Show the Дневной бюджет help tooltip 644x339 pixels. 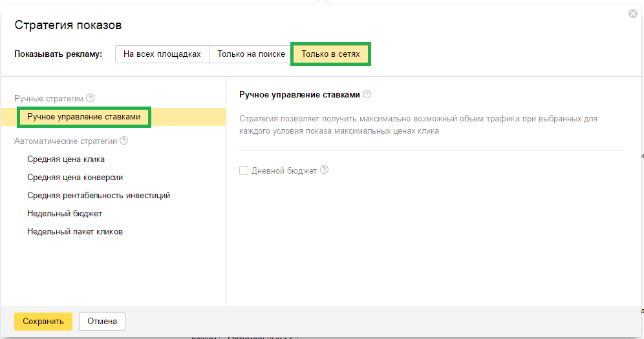click(x=325, y=170)
